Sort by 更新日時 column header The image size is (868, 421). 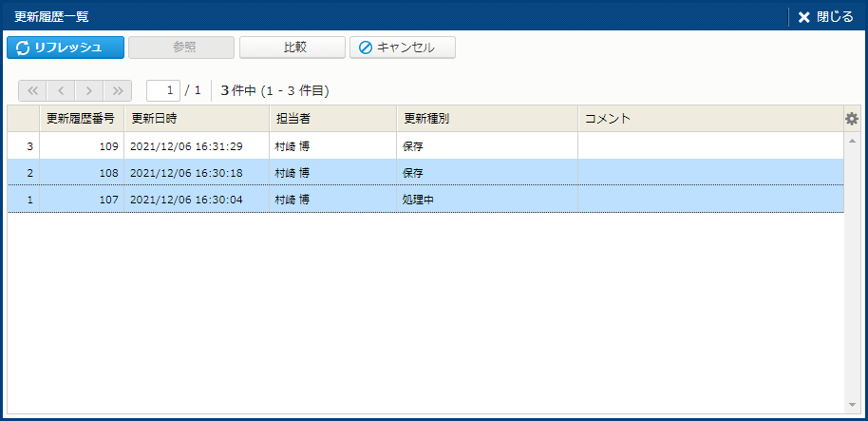pyautogui.click(x=197, y=119)
